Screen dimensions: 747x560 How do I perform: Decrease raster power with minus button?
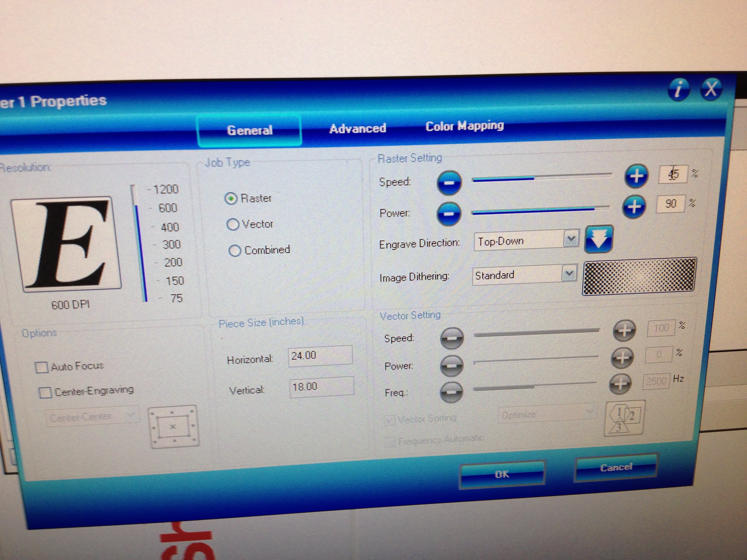pyautogui.click(x=449, y=214)
